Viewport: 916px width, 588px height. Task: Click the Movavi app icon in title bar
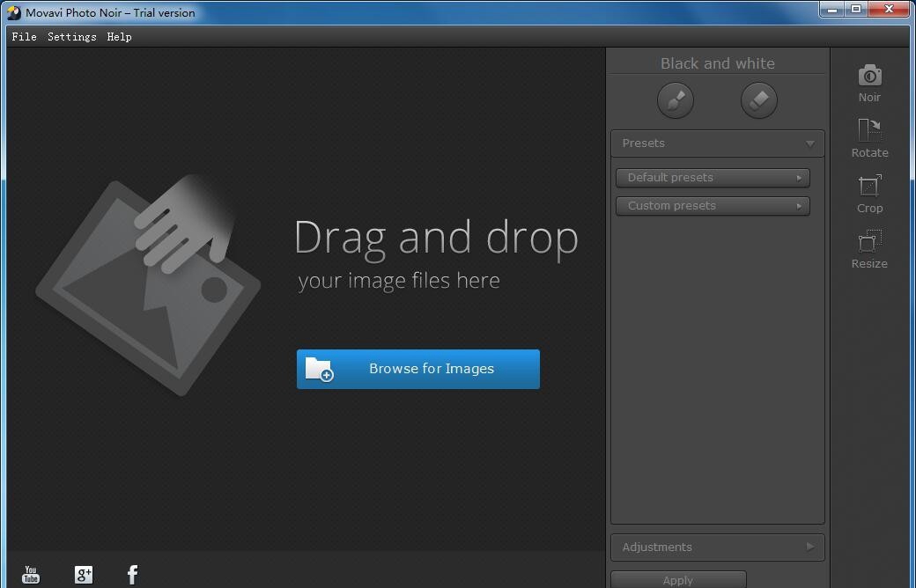pyautogui.click(x=13, y=12)
